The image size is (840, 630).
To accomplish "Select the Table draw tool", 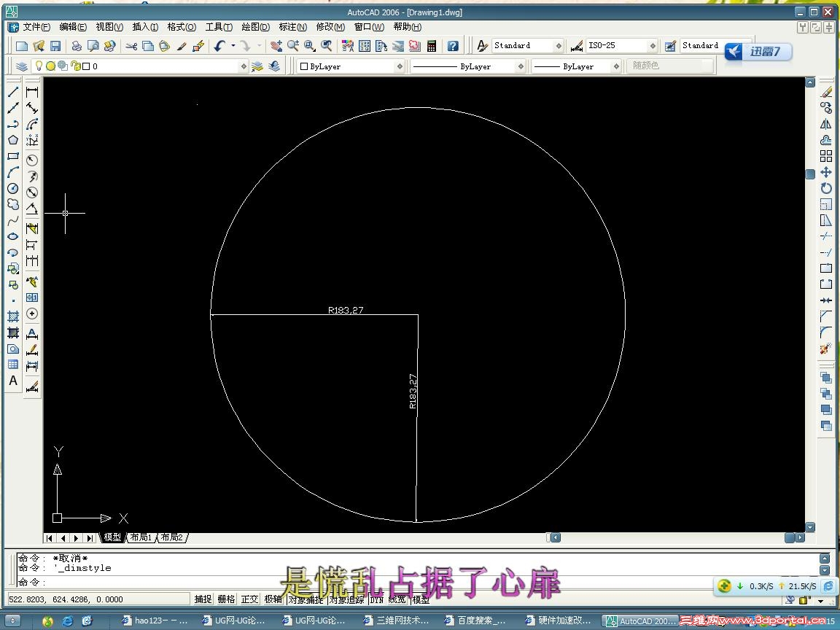I will pos(13,365).
